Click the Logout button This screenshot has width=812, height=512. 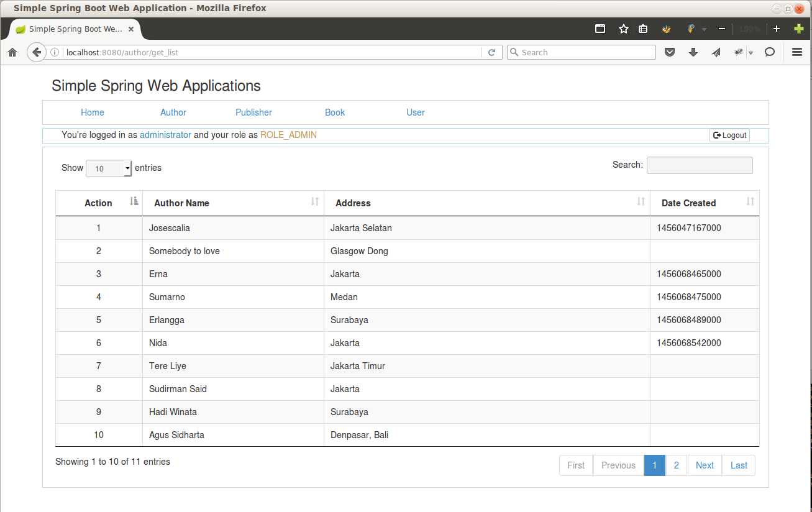click(729, 135)
